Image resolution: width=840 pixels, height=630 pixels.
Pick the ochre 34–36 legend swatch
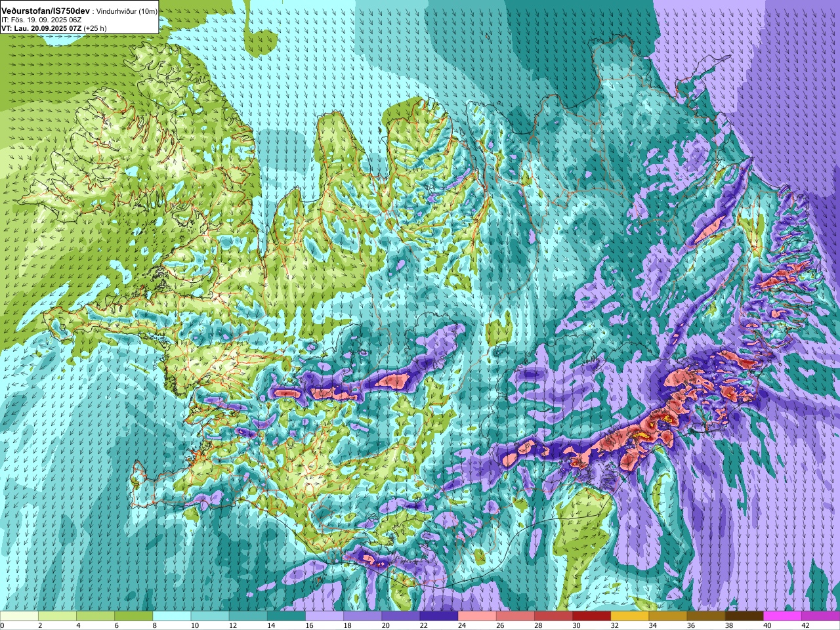tap(668, 616)
